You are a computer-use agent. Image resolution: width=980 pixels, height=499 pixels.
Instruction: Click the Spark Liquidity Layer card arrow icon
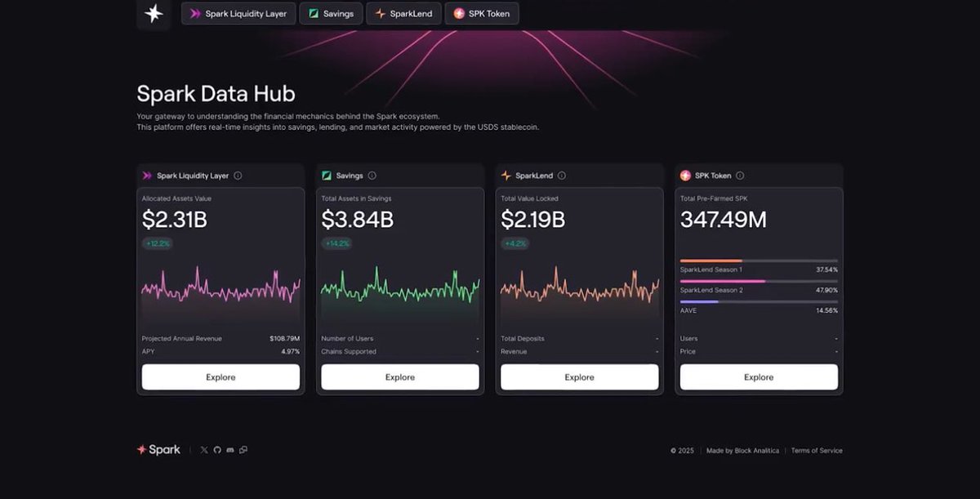[x=148, y=176]
